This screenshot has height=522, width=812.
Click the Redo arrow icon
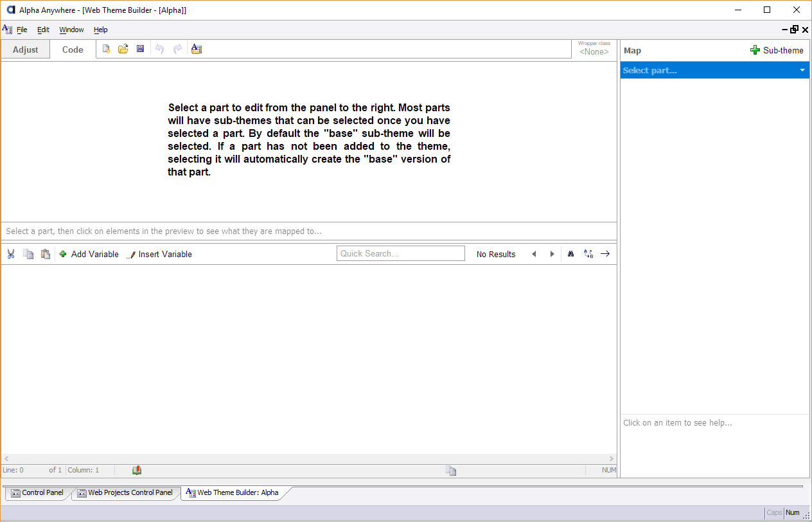pyautogui.click(x=177, y=49)
